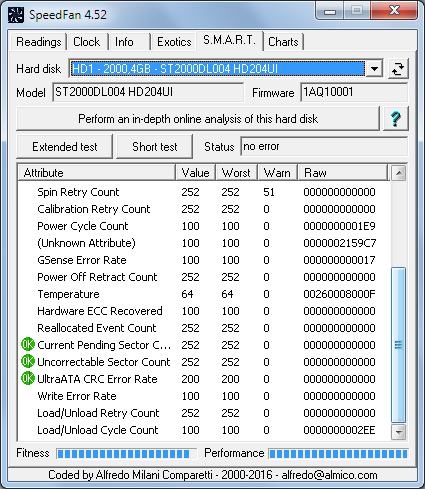Click OK icon beside Current Pending Sector
This screenshot has height=489, width=425.
click(x=28, y=345)
